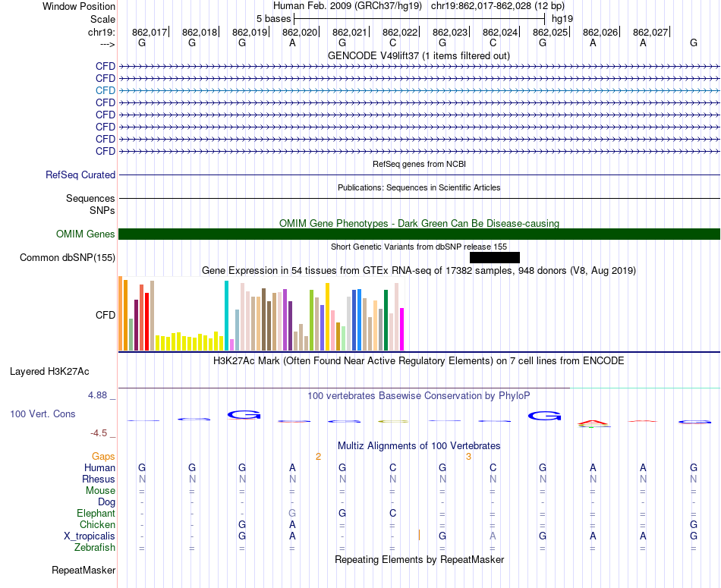The image size is (721, 588).
Task: Click the orange Gaps label
Action: 104,456
